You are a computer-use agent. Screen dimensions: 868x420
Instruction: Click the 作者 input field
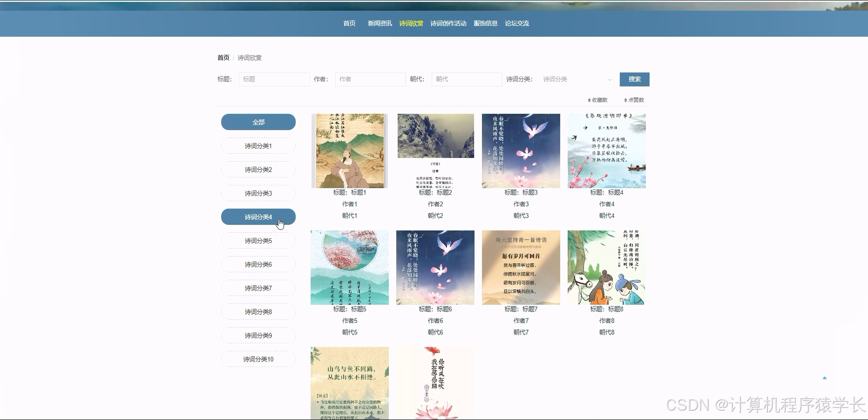(370, 79)
